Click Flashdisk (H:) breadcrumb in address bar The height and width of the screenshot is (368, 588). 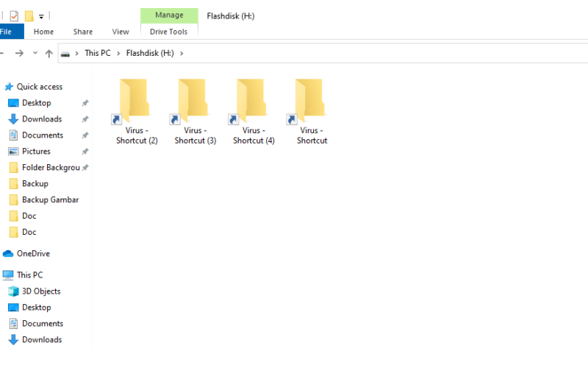150,53
